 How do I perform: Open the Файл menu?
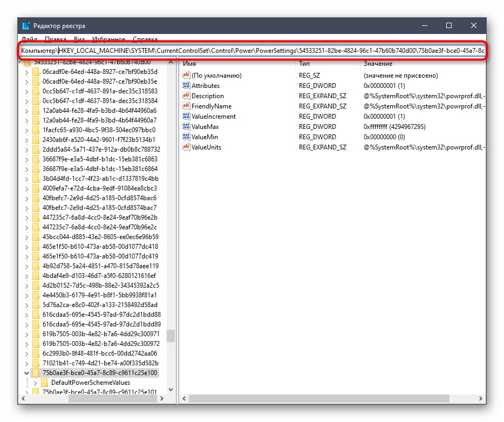[30, 39]
